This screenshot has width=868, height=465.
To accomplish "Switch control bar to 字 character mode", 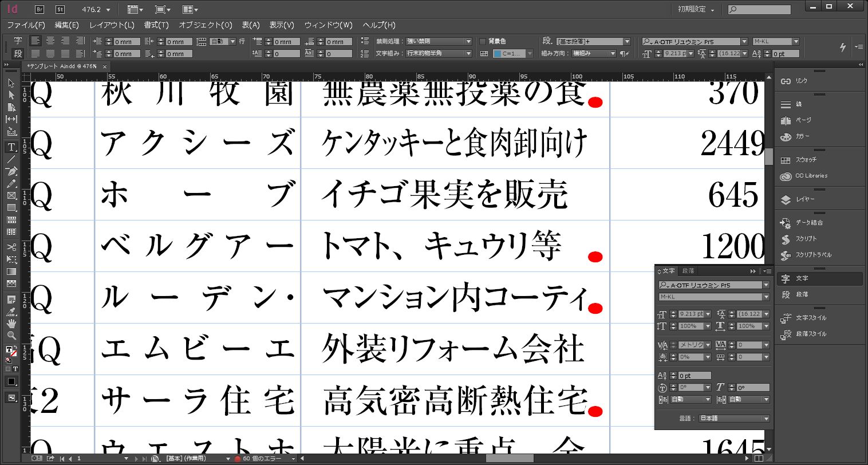I will point(18,41).
